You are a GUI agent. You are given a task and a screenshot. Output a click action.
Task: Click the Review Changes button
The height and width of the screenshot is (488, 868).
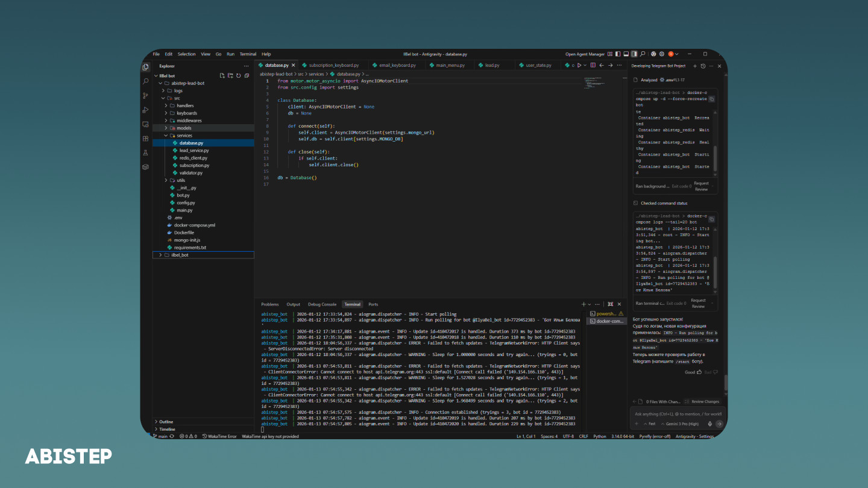702,401
